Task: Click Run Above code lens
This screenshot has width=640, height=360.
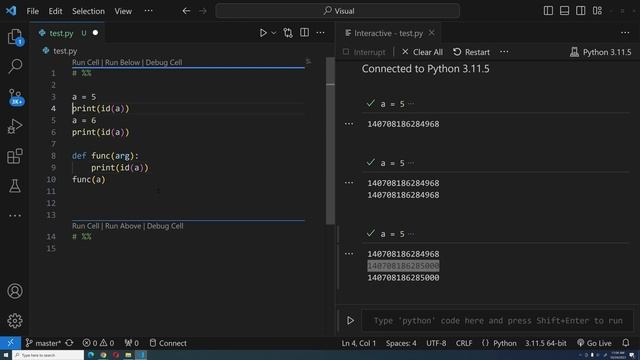Action: point(123,226)
